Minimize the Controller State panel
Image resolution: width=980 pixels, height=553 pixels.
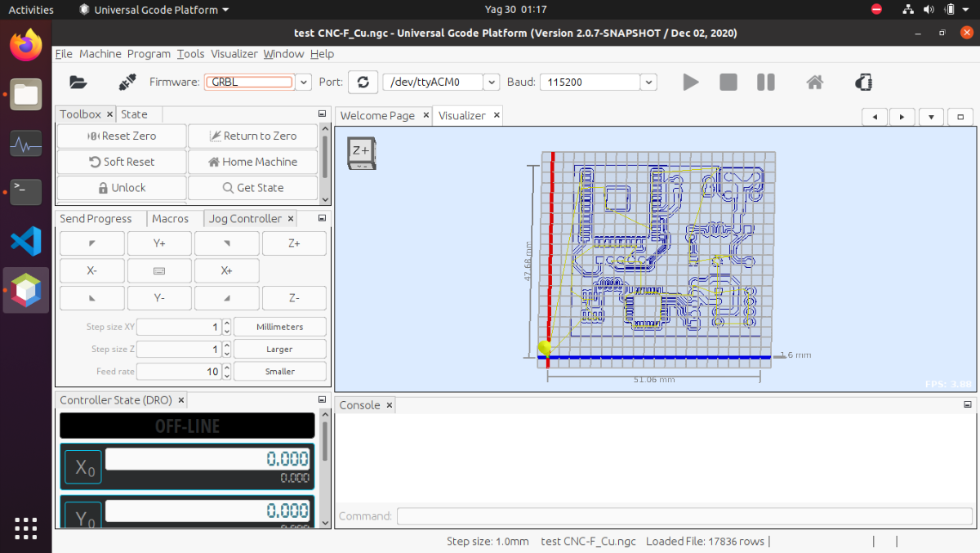pyautogui.click(x=322, y=400)
